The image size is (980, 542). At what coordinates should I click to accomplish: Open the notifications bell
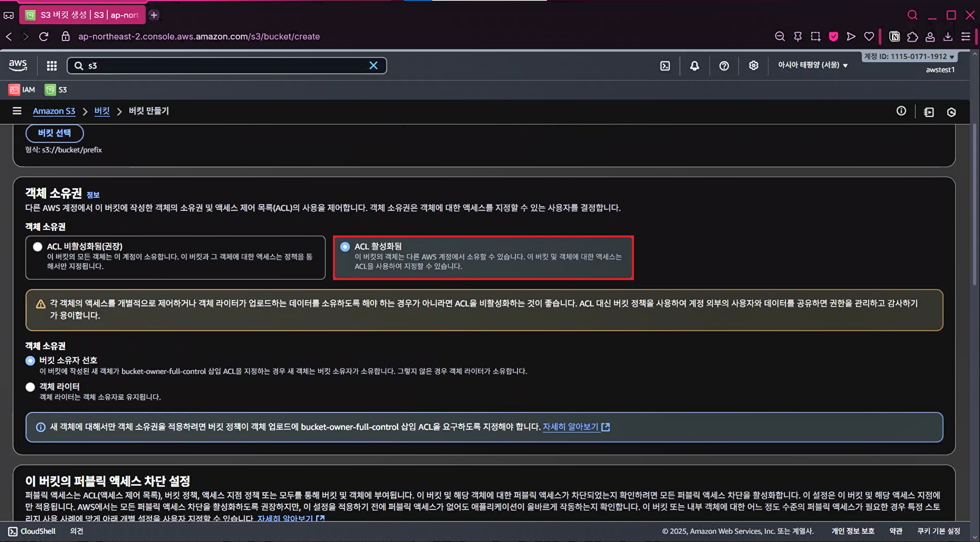click(694, 66)
